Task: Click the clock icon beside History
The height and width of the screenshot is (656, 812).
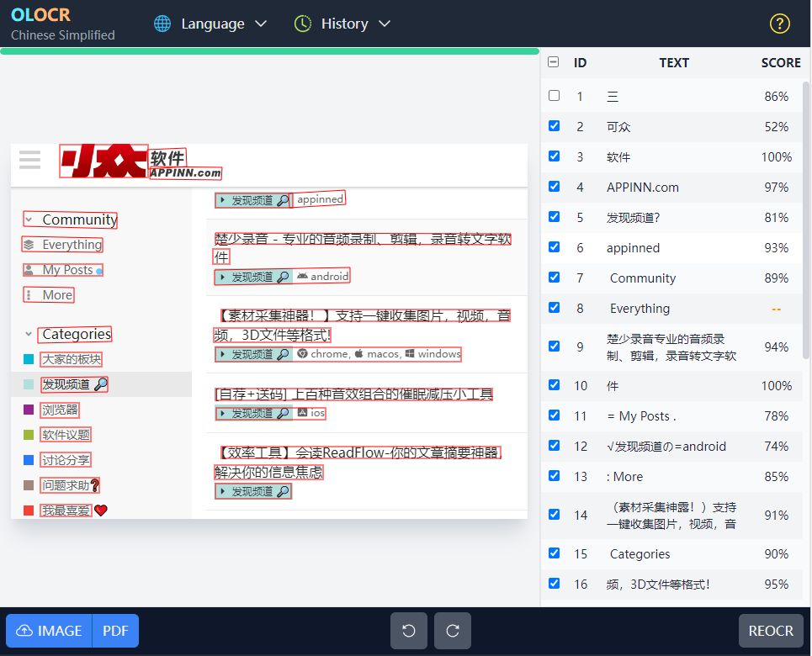Action: pyautogui.click(x=303, y=24)
